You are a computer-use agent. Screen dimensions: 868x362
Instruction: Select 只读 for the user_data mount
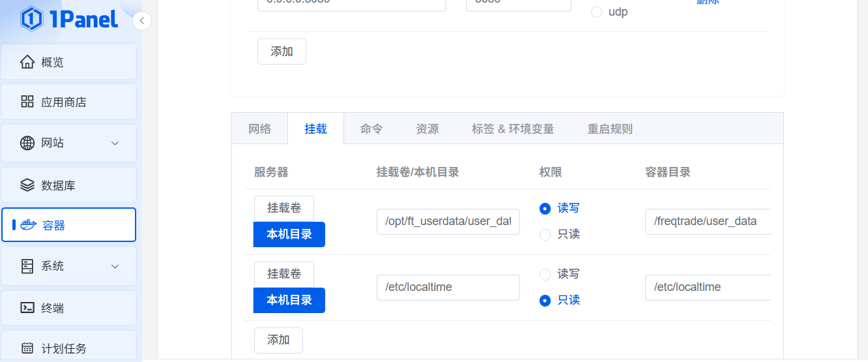coord(545,234)
